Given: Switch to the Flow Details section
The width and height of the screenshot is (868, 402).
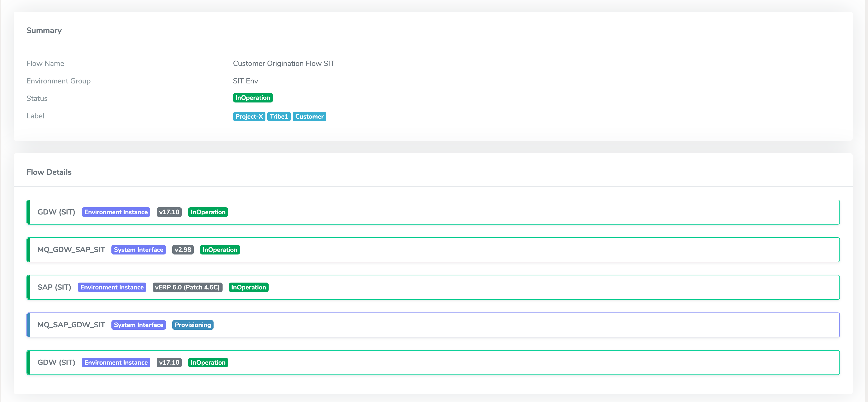Looking at the screenshot, I should [x=49, y=172].
